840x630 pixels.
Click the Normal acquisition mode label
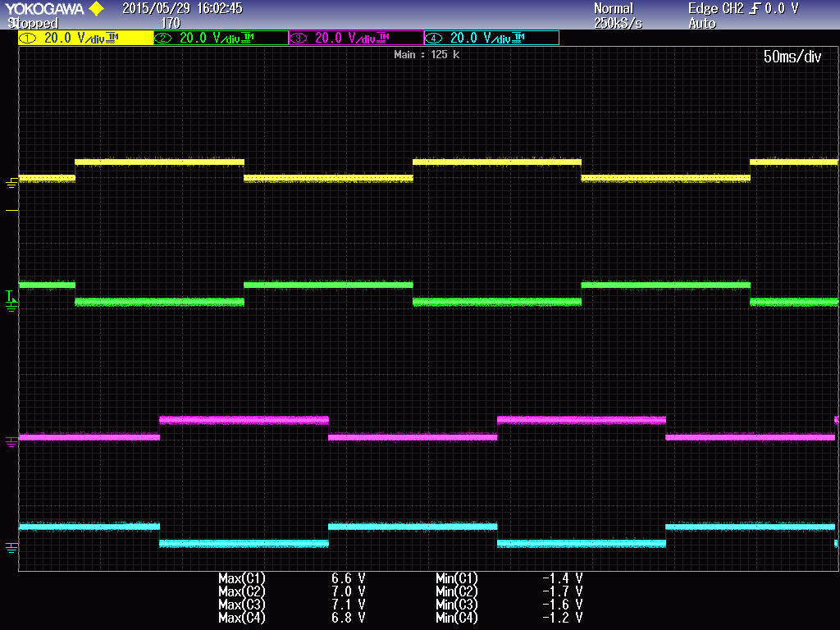click(x=614, y=8)
